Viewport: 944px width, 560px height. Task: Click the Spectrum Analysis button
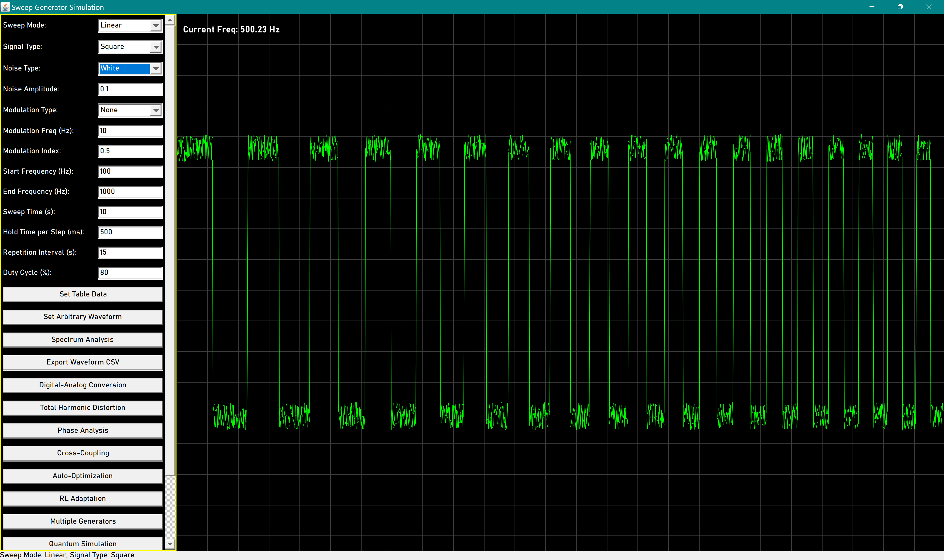coord(83,340)
